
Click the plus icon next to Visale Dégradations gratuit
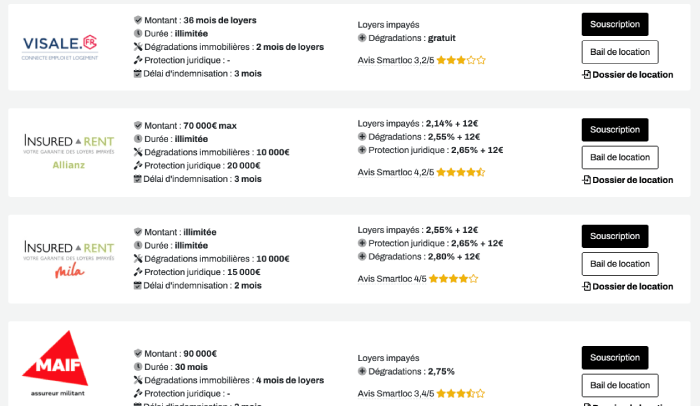(362, 38)
